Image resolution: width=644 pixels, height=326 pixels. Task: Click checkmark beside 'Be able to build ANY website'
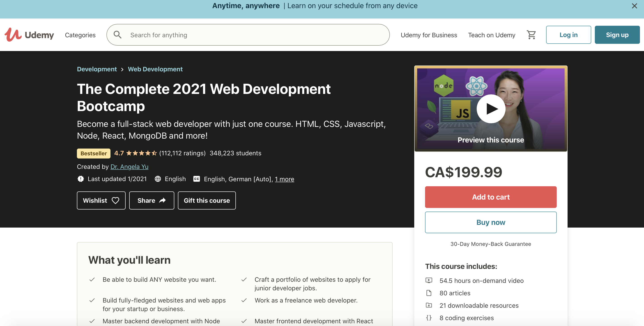pos(92,279)
